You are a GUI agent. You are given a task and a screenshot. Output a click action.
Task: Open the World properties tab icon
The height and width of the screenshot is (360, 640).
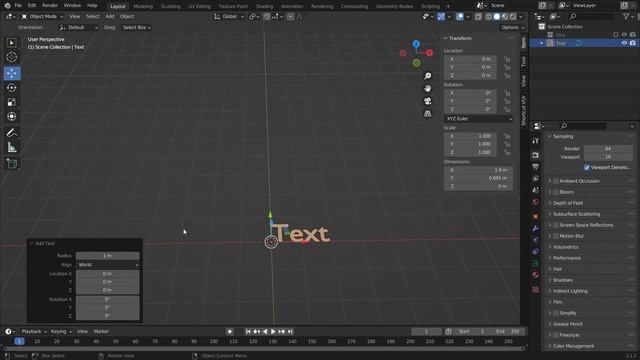[x=536, y=202]
